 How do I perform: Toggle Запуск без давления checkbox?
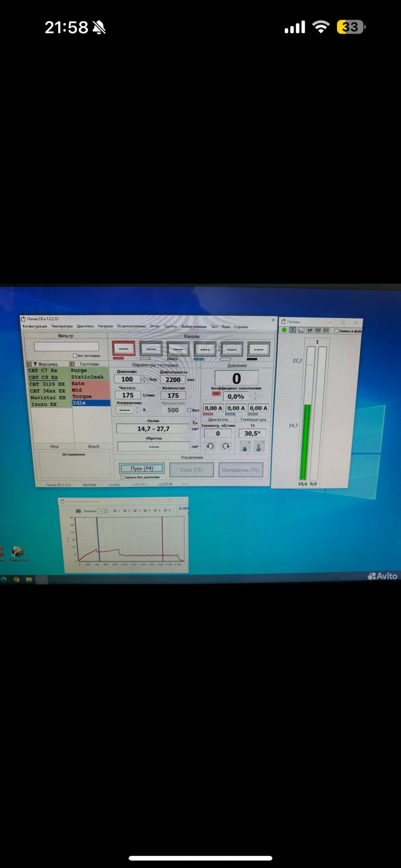pos(122,477)
